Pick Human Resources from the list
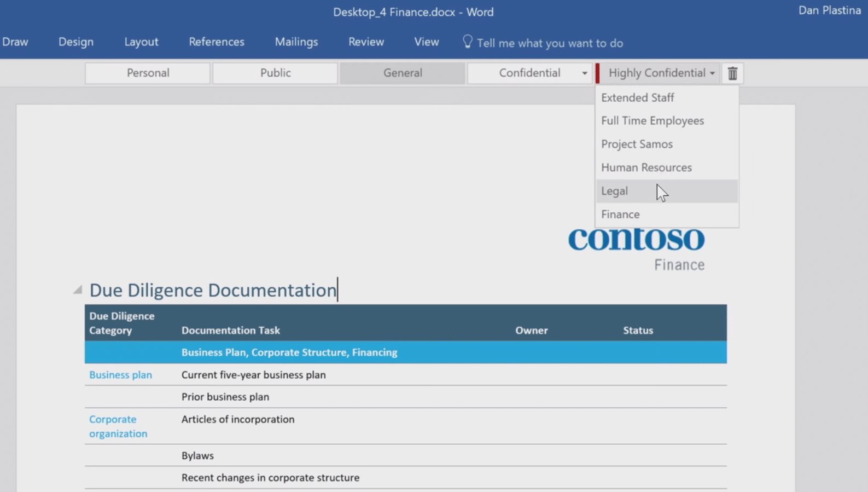 point(667,167)
